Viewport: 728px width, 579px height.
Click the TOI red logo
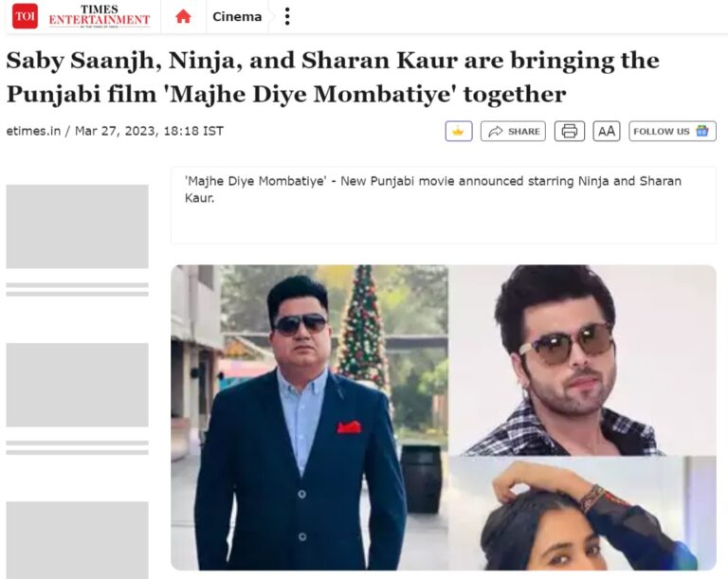point(25,16)
